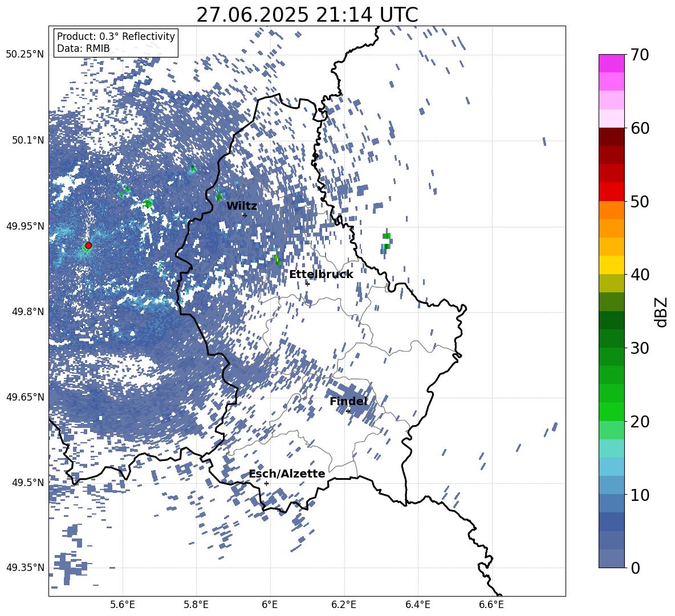Screen dimensions: 675x616
Task: Click the Findel location cross marker
Action: [x=348, y=411]
